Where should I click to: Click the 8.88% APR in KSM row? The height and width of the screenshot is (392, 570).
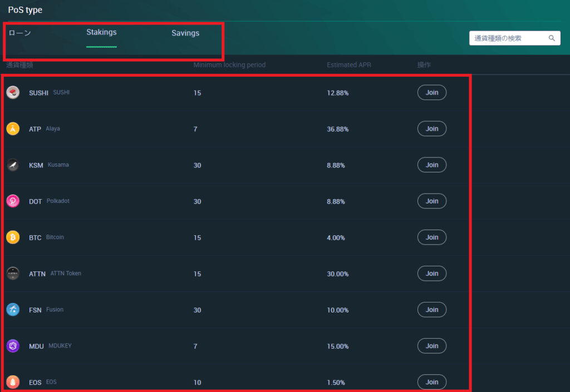pos(336,166)
